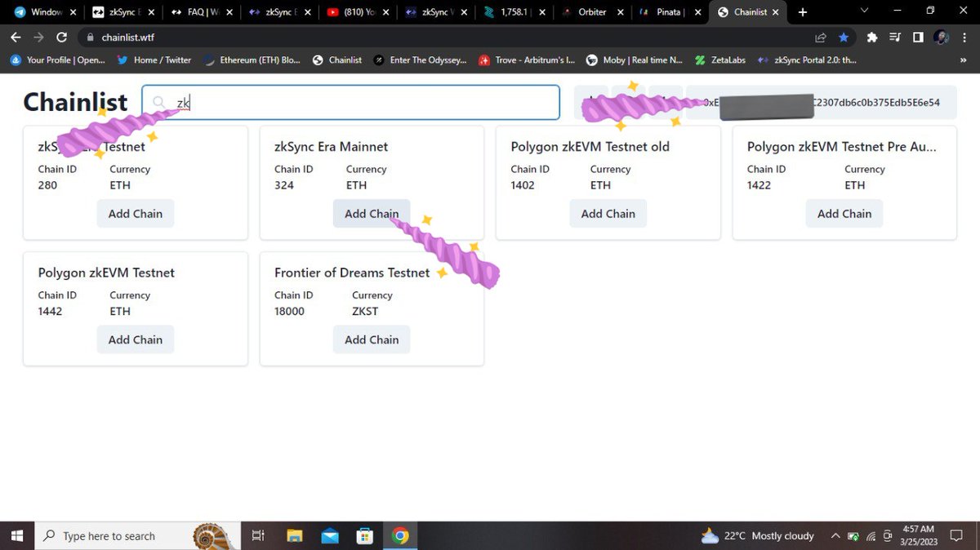Go back using the browser back arrow
This screenshot has width=980, height=550.
tap(16, 38)
